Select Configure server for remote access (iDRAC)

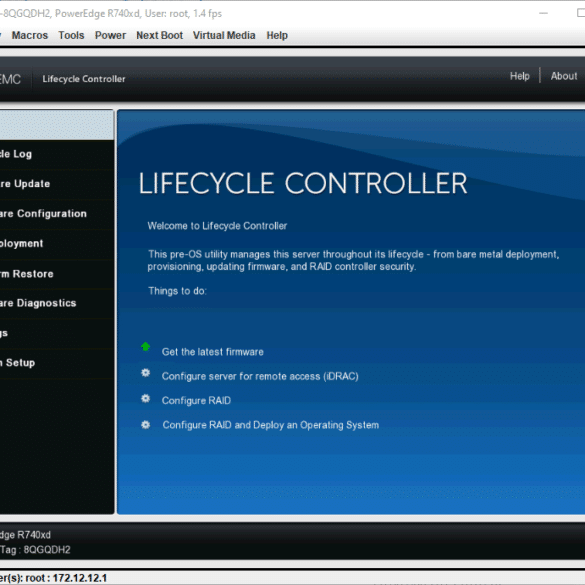point(260,376)
